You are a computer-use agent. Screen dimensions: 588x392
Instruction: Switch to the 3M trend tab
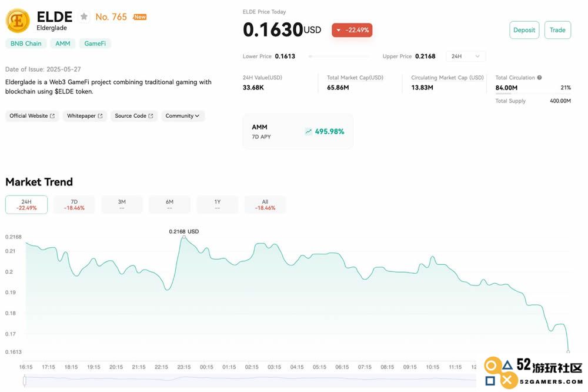click(122, 205)
